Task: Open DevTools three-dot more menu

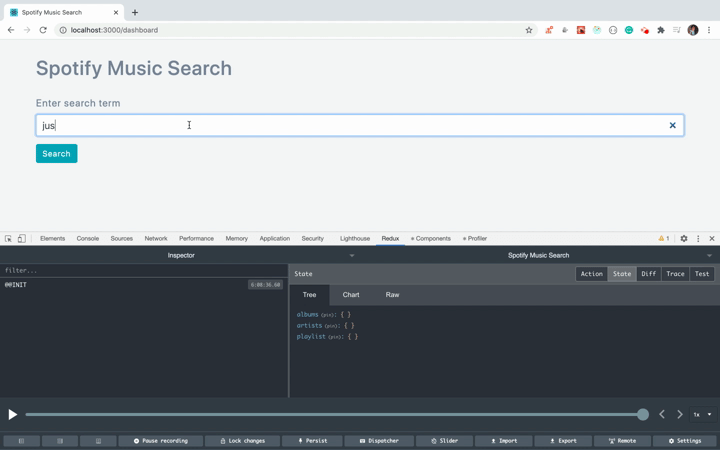Action: (x=698, y=238)
